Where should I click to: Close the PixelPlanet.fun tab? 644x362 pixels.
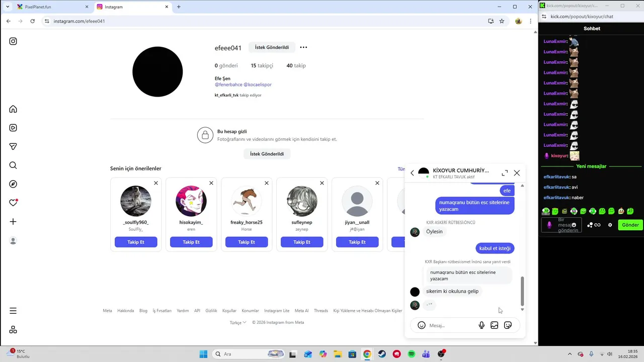pyautogui.click(x=87, y=7)
